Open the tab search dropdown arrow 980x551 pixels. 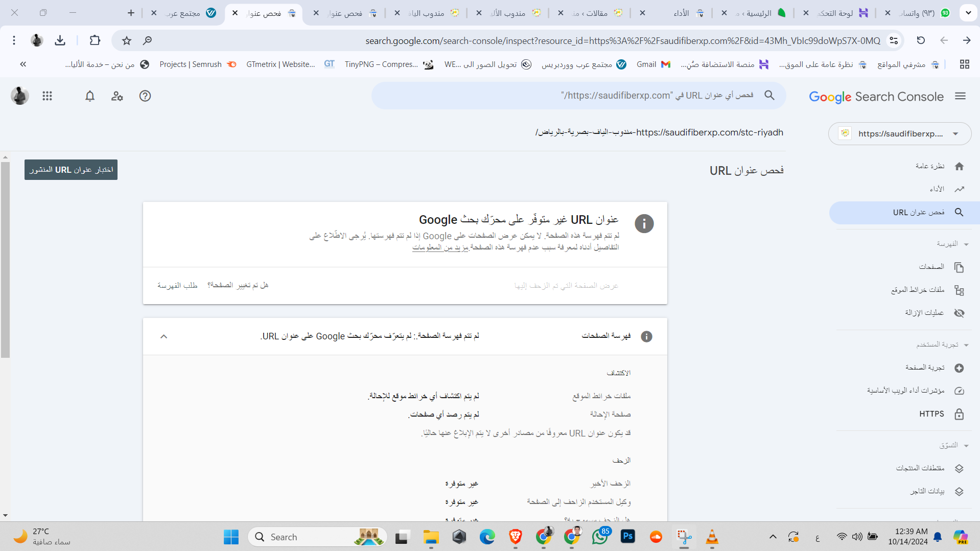coord(968,13)
